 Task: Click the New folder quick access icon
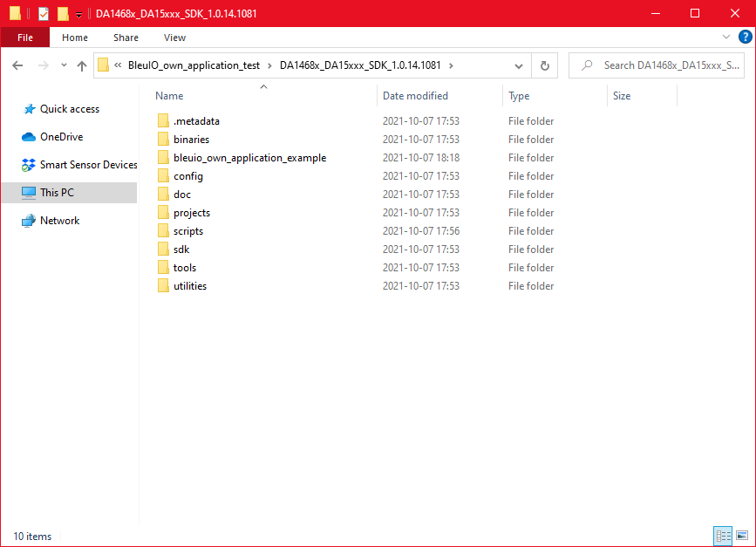coord(63,13)
